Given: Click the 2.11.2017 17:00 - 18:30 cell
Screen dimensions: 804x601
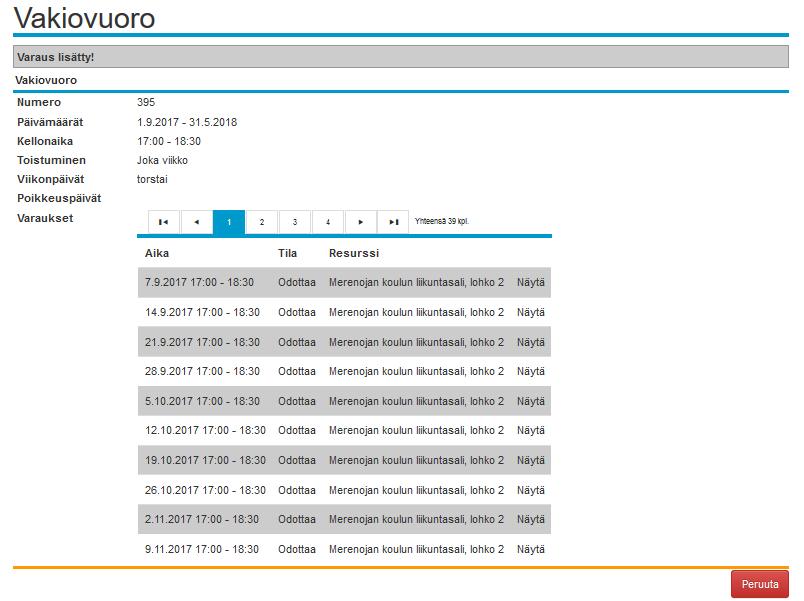Looking at the screenshot, I should pos(202,519).
